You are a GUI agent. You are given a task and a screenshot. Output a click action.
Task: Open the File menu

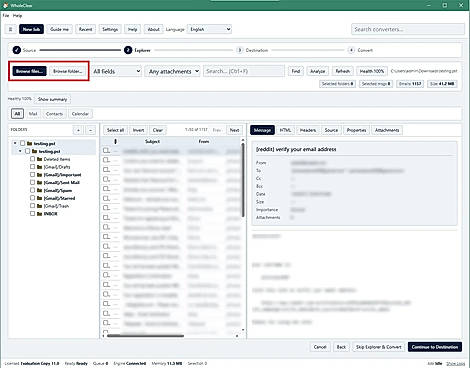[6, 16]
